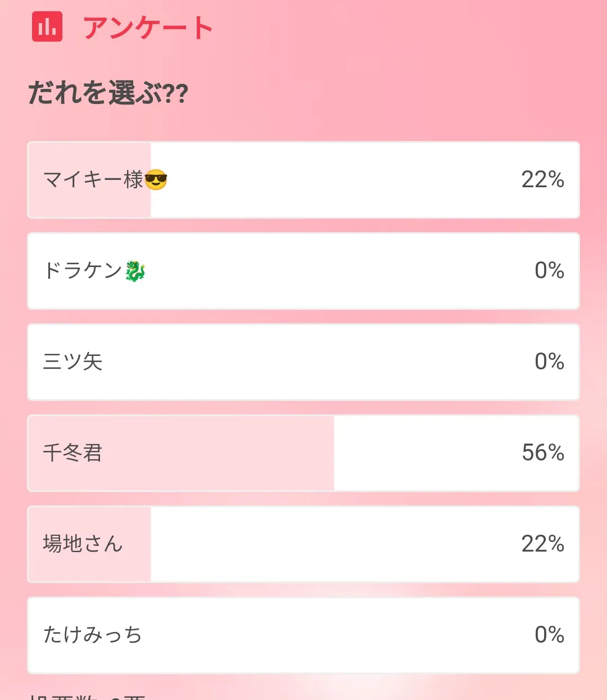Click the dragon emoji beside ドラケン
Viewport: 607px width, 700px height.
(135, 271)
